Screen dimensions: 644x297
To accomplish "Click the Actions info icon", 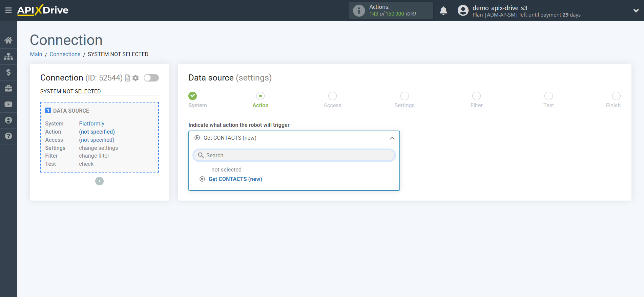I will tap(359, 10).
